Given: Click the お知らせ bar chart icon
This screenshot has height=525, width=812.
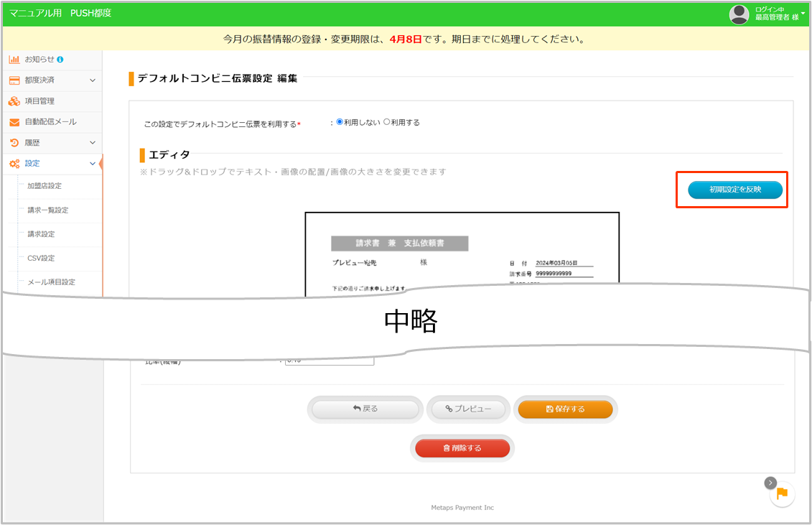Looking at the screenshot, I should (x=14, y=60).
